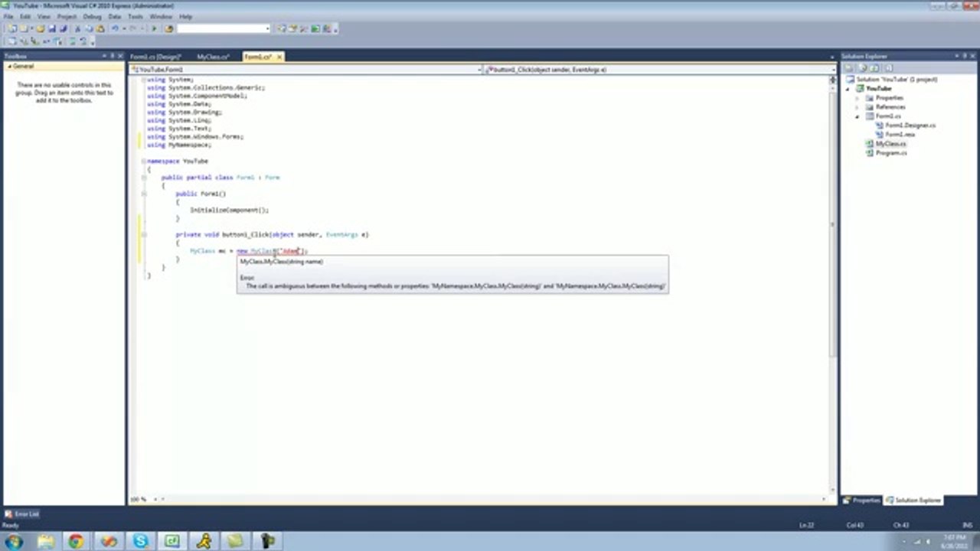Click Save toolbar icon
Image resolution: width=980 pixels, height=551 pixels.
[52, 28]
